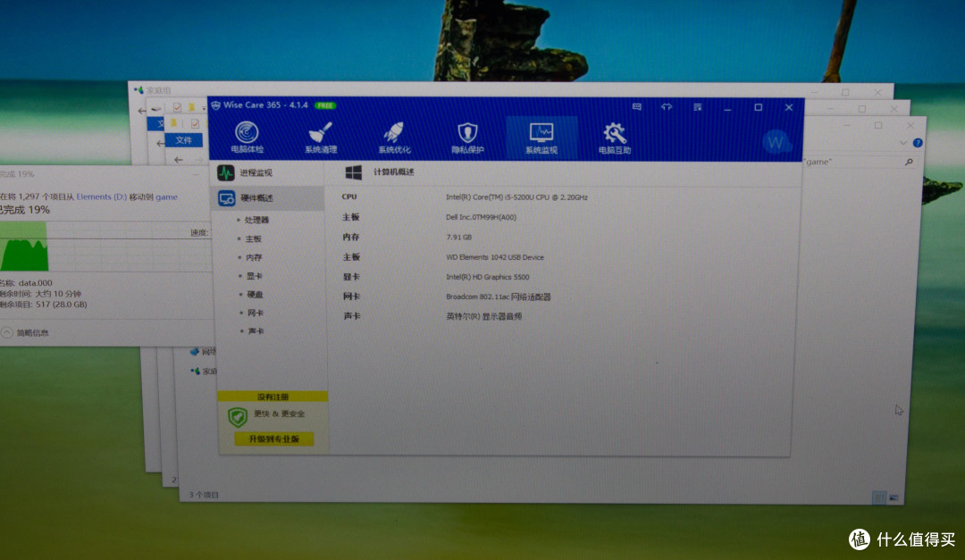
Task: Select the 系统监视 monitor icon
Action: tap(541, 132)
